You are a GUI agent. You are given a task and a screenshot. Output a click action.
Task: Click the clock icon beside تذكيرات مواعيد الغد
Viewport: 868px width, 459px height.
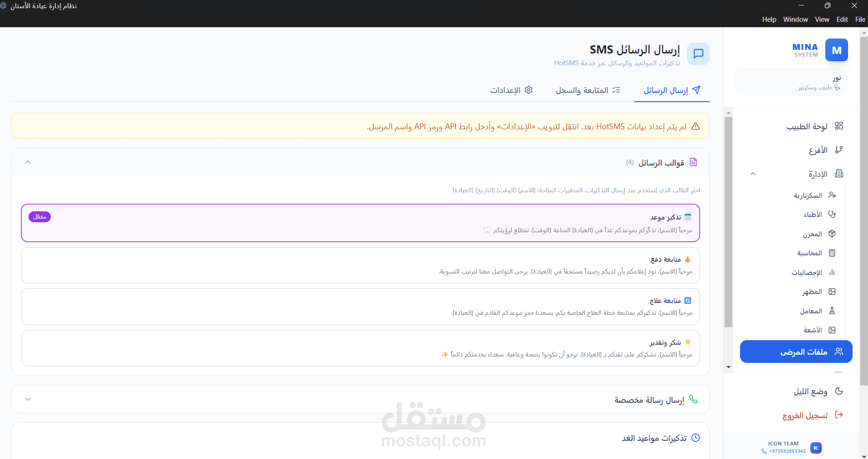pos(695,438)
